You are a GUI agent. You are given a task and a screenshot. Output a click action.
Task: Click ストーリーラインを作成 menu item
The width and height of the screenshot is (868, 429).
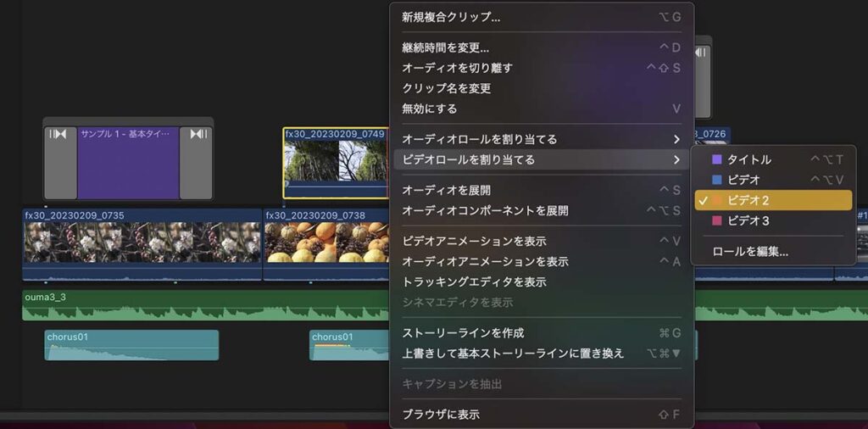[463, 332]
